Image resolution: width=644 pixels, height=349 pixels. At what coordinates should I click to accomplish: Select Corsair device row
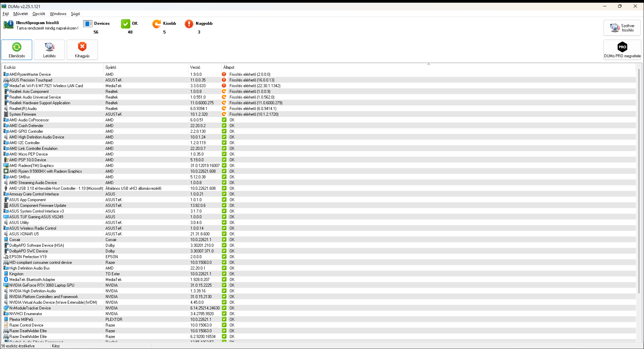click(x=319, y=240)
